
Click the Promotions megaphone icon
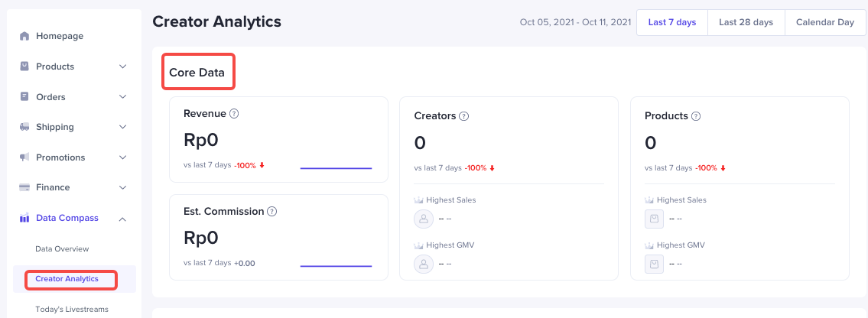coord(24,157)
